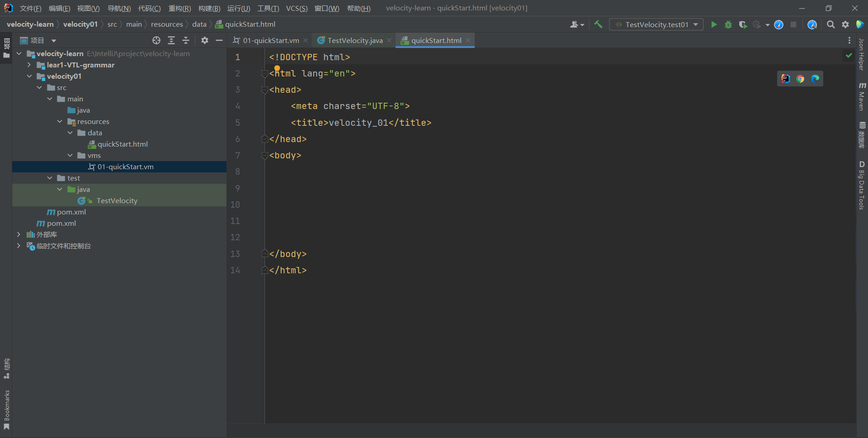Toggle fold marker for html tag line 2

pos(264,74)
